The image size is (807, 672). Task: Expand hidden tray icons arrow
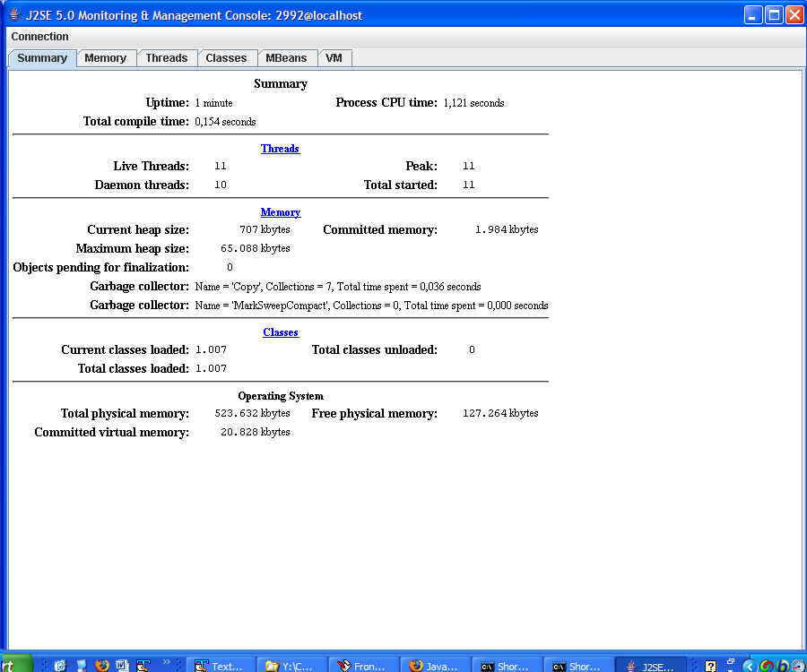pyautogui.click(x=749, y=666)
